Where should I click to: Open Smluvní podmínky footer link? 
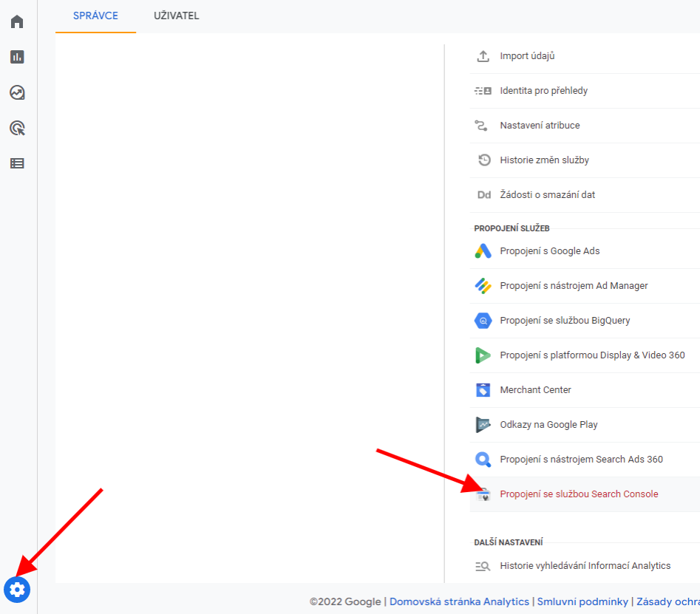point(582,601)
